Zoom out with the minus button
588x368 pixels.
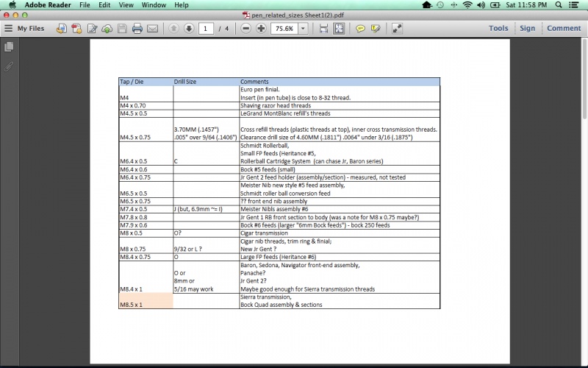click(245, 29)
